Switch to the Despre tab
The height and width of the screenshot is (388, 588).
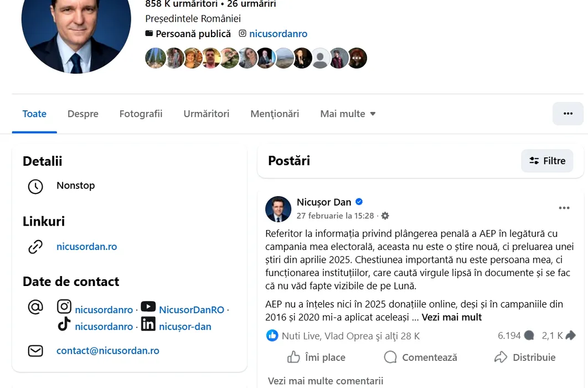tap(83, 114)
